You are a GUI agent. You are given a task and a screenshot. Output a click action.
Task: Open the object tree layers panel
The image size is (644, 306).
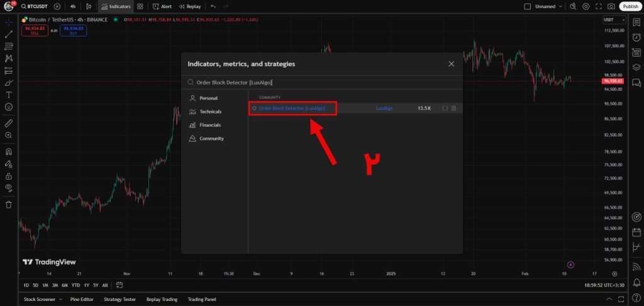click(x=636, y=67)
